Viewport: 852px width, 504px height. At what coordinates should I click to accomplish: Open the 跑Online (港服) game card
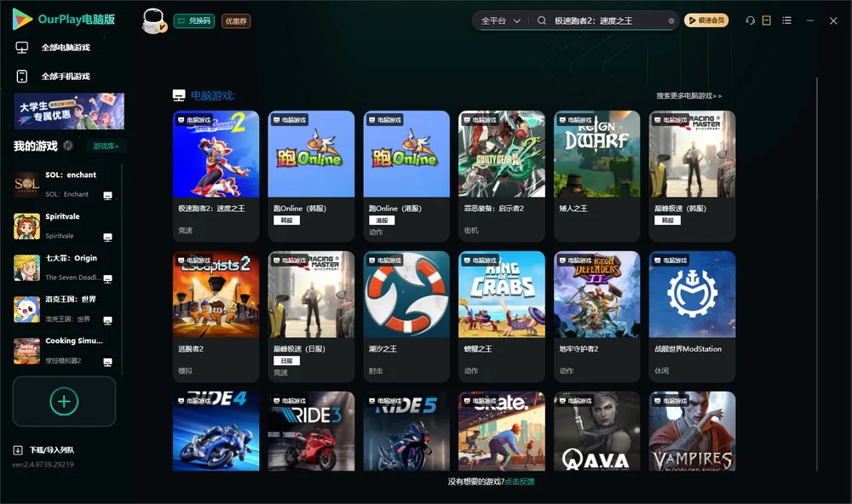(x=406, y=176)
